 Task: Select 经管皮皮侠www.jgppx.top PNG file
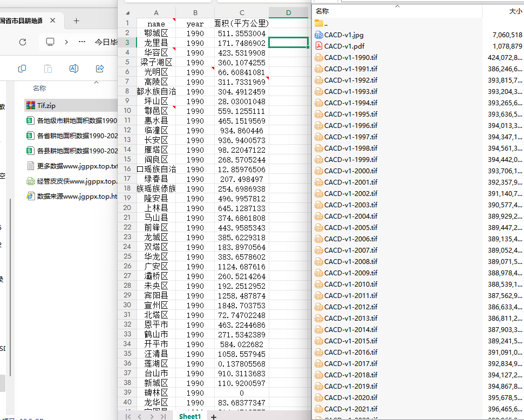[x=71, y=181]
